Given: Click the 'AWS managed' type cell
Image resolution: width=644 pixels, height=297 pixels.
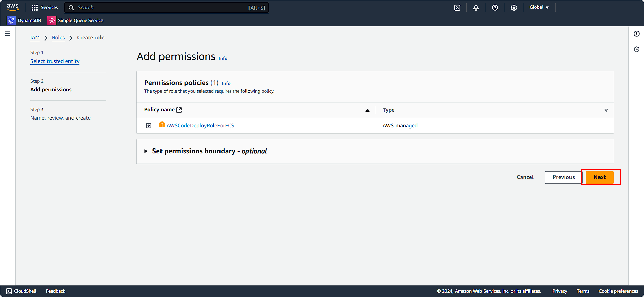Looking at the screenshot, I should 400,126.
